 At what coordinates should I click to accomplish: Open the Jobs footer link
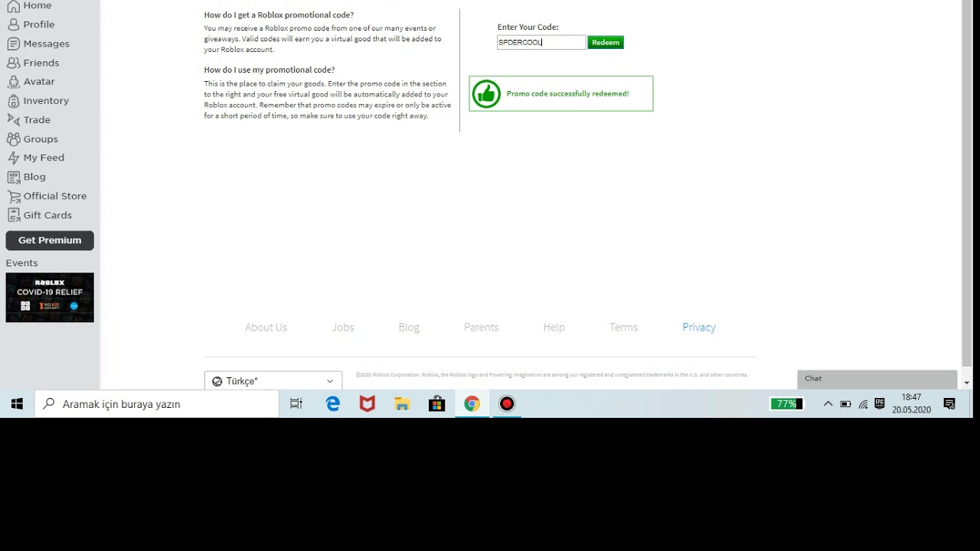click(x=343, y=328)
